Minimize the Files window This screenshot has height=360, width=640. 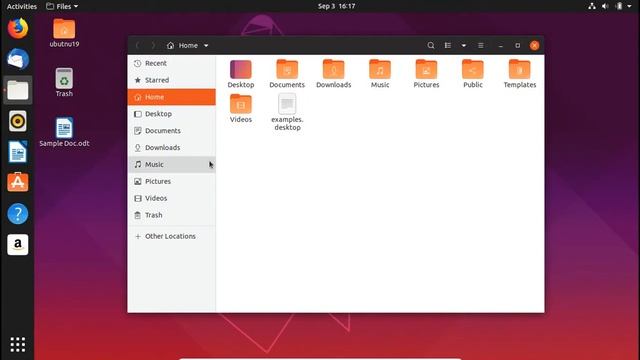[501, 45]
